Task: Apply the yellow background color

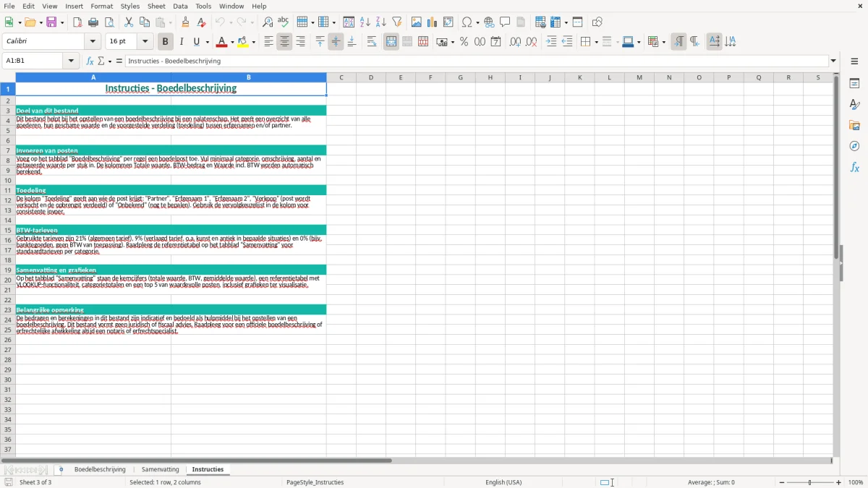Action: 243,42
